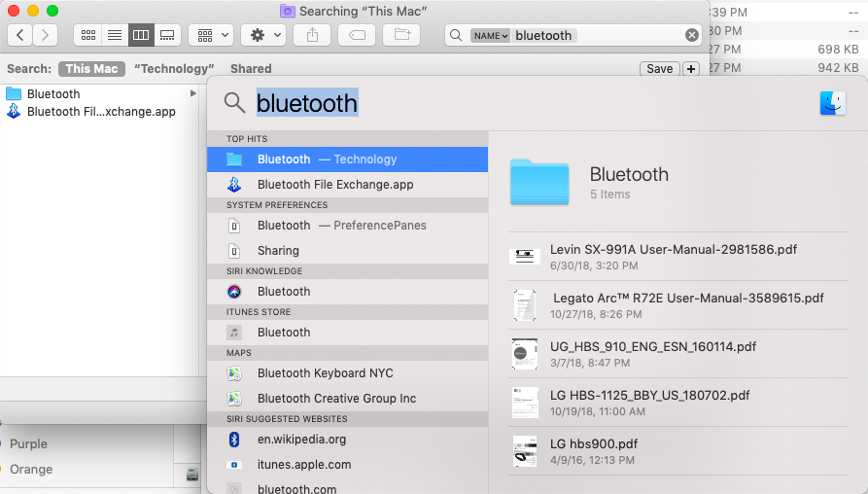Screen dimensions: 868x494
Task: Select the Orange tag in background sidebar
Action: (x=31, y=469)
